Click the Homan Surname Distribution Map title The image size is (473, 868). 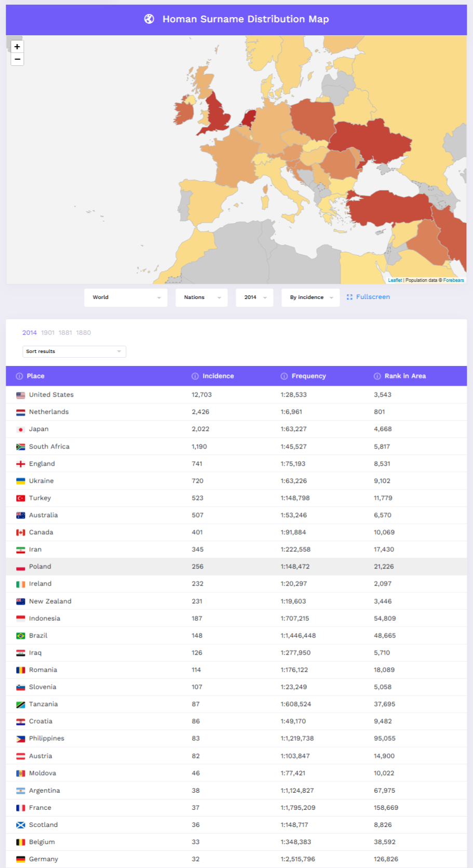pyautogui.click(x=246, y=19)
